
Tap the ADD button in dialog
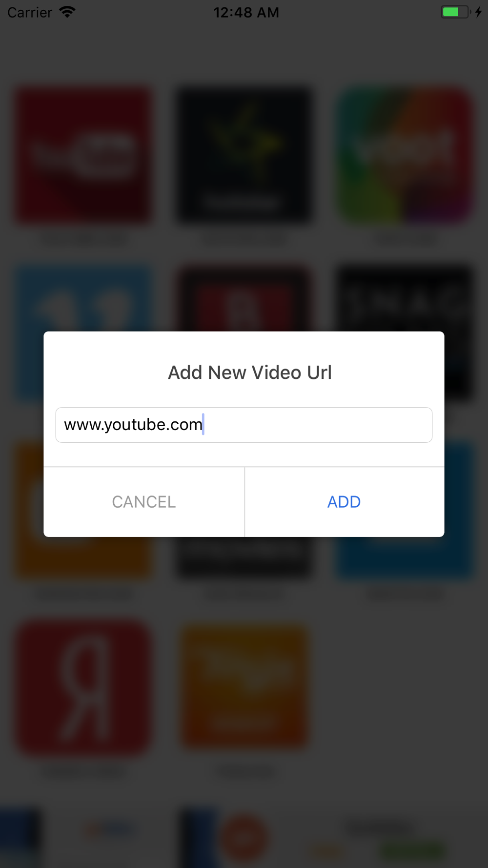pyautogui.click(x=344, y=502)
